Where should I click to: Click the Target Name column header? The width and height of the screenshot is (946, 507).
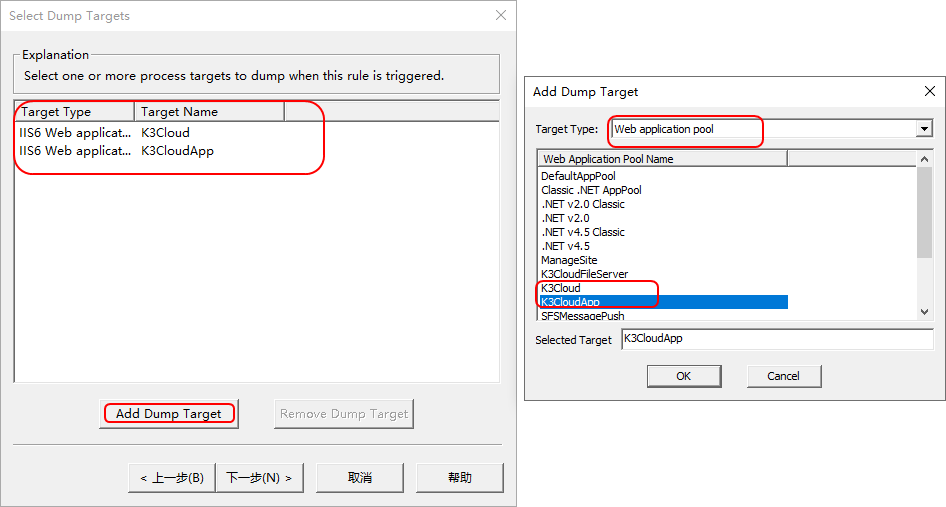(209, 112)
